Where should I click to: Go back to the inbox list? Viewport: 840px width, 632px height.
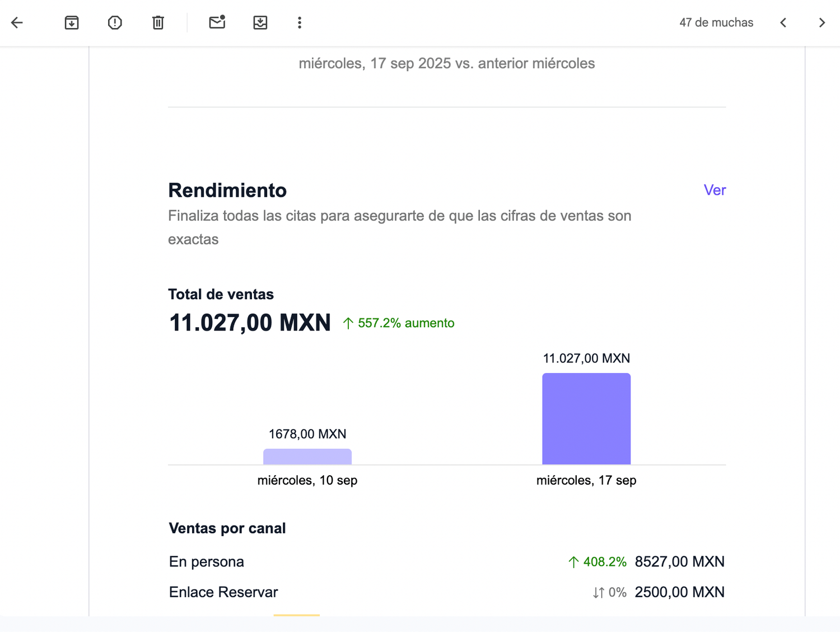(17, 22)
